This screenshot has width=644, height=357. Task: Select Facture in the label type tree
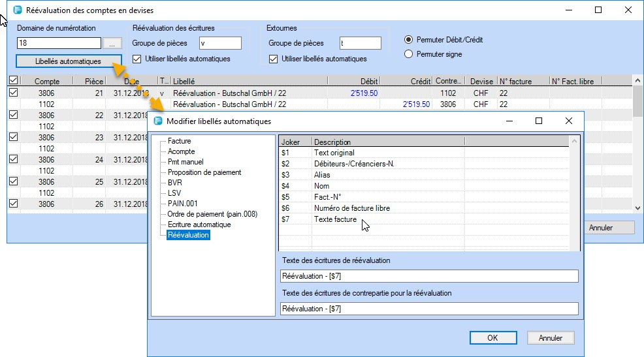[x=179, y=141]
